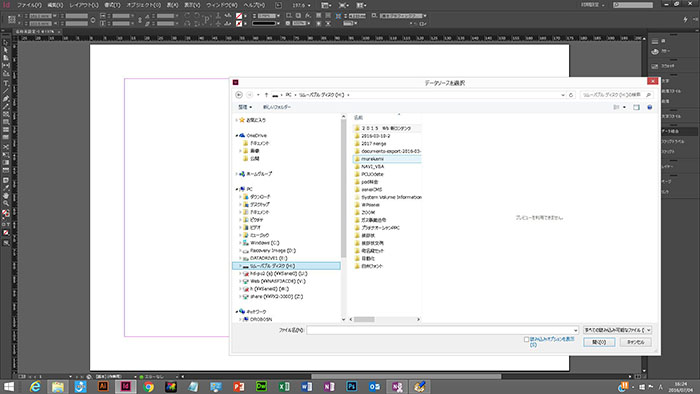
Task: Open Excel from the taskbar
Action: click(x=284, y=386)
